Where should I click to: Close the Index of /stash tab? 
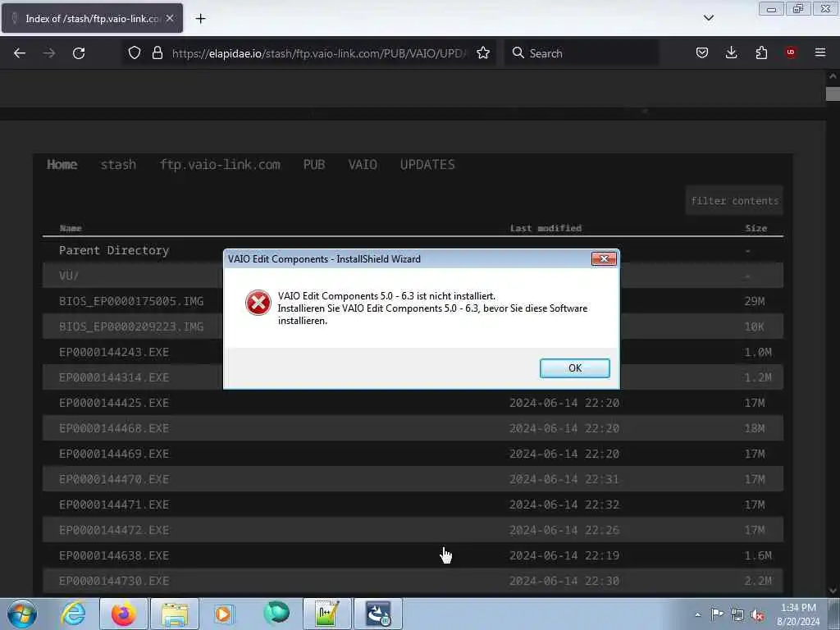point(170,18)
